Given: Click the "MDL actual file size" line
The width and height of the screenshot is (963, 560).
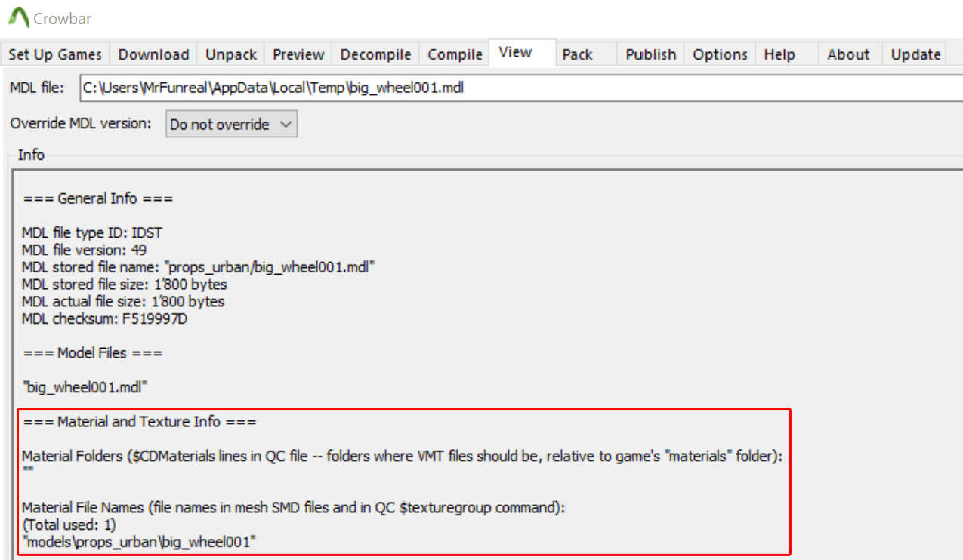Looking at the screenshot, I should 123,301.
